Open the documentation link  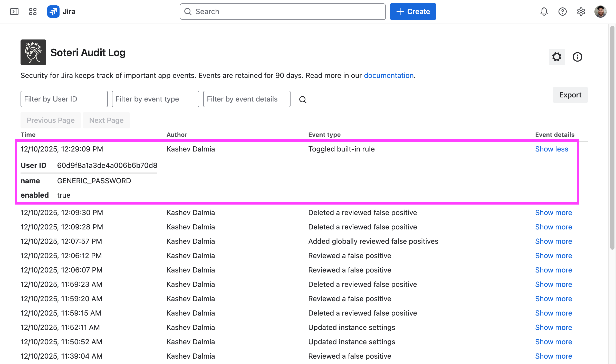[389, 75]
